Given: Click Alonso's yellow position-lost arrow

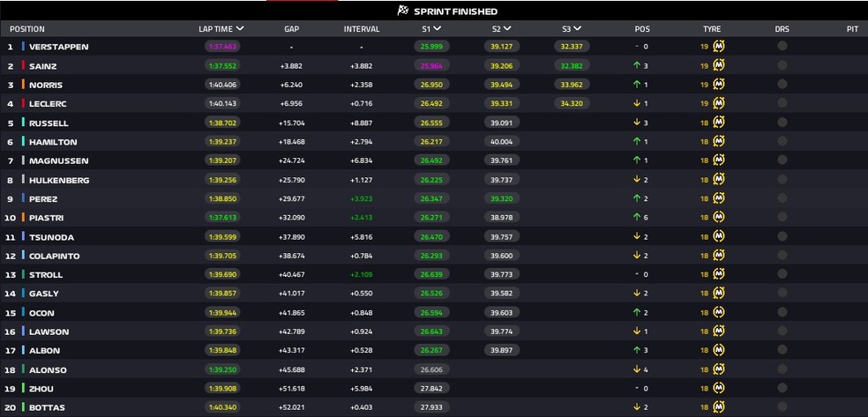Looking at the screenshot, I should (x=636, y=369).
